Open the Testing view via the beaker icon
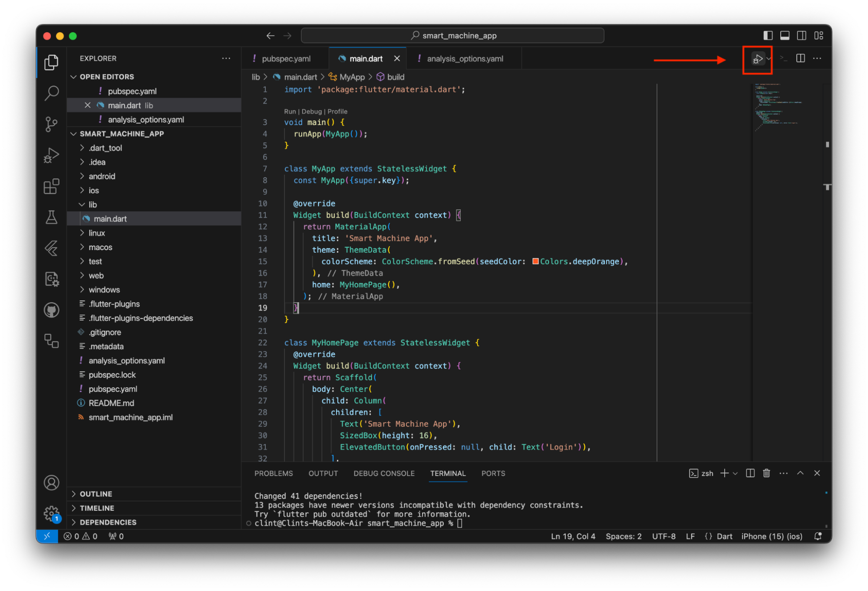868x591 pixels. [x=52, y=218]
